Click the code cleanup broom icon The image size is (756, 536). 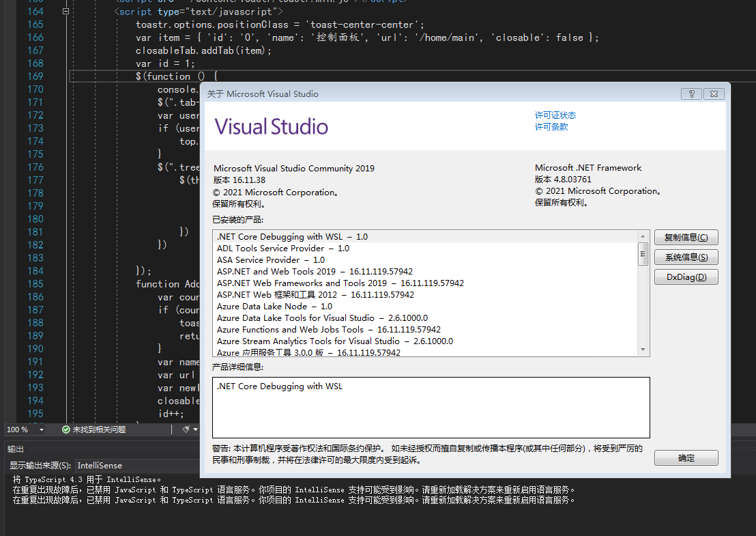[186, 429]
